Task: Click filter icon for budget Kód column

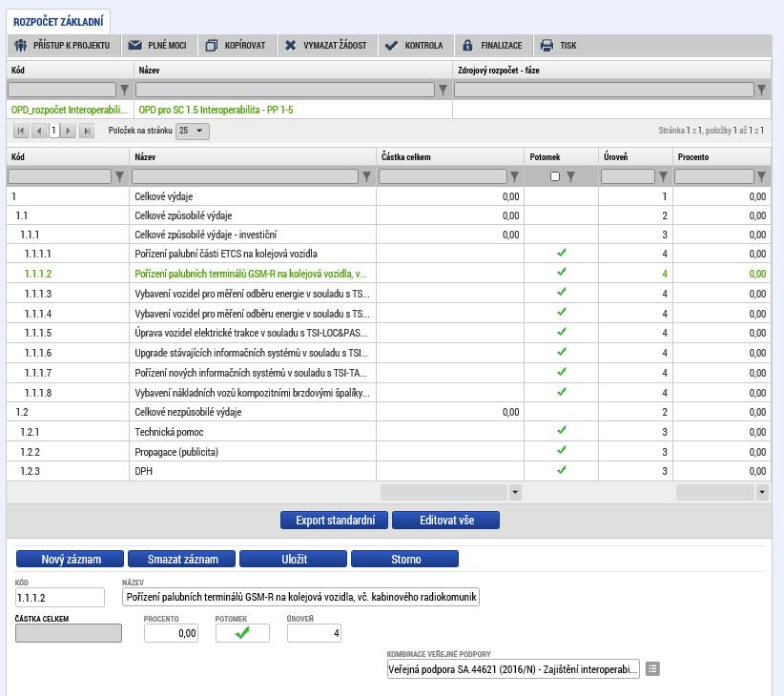Action: tap(119, 176)
